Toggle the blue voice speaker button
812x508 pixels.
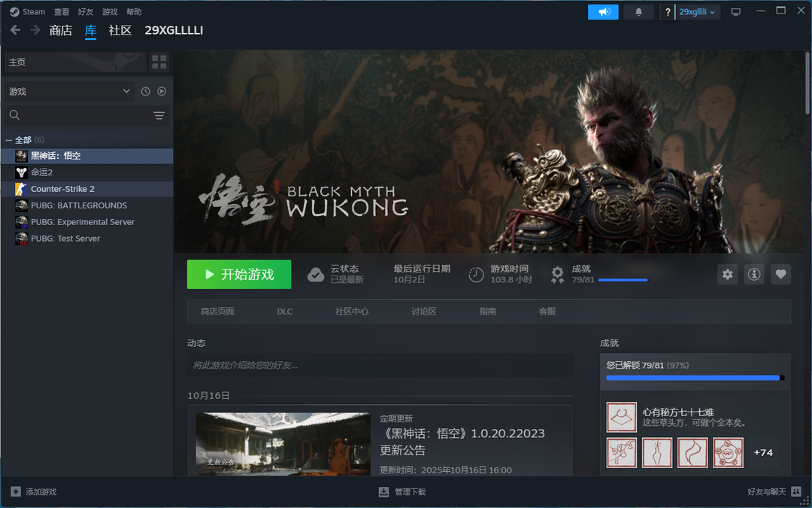tap(603, 11)
